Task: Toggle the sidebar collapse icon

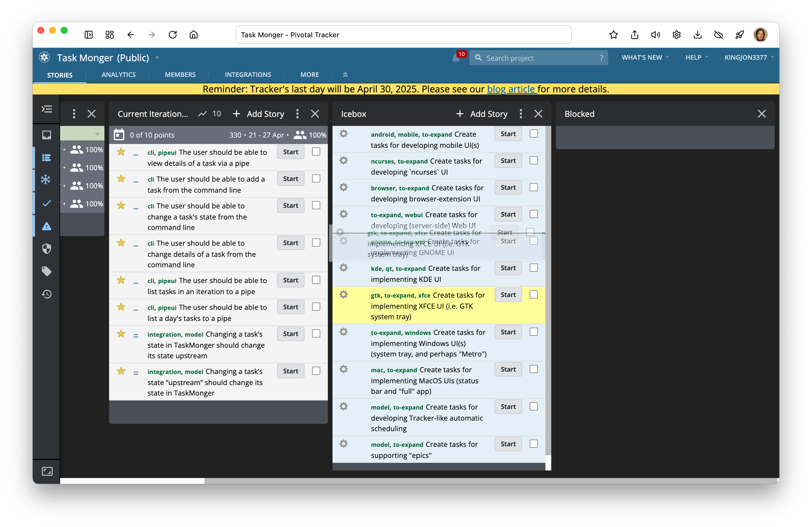Action: (46, 109)
